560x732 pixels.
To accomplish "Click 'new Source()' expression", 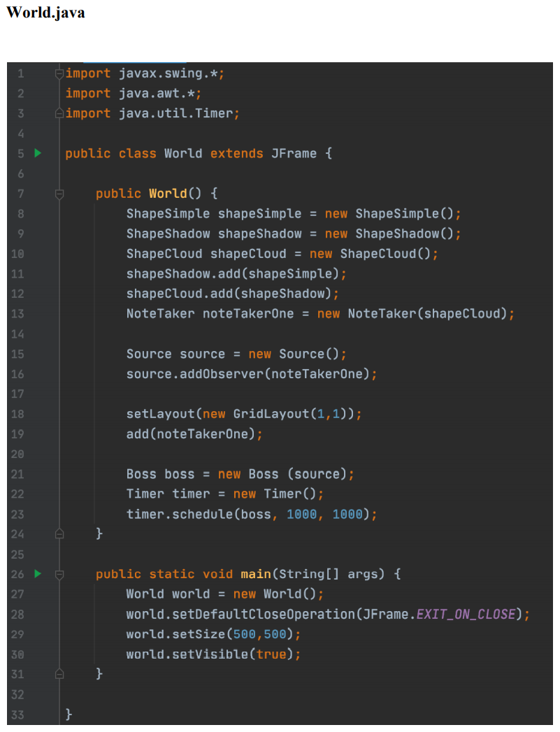I will tap(294, 354).
